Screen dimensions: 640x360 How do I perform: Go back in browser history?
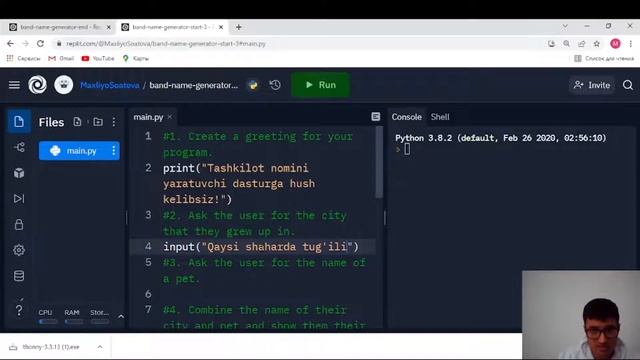click(10, 43)
